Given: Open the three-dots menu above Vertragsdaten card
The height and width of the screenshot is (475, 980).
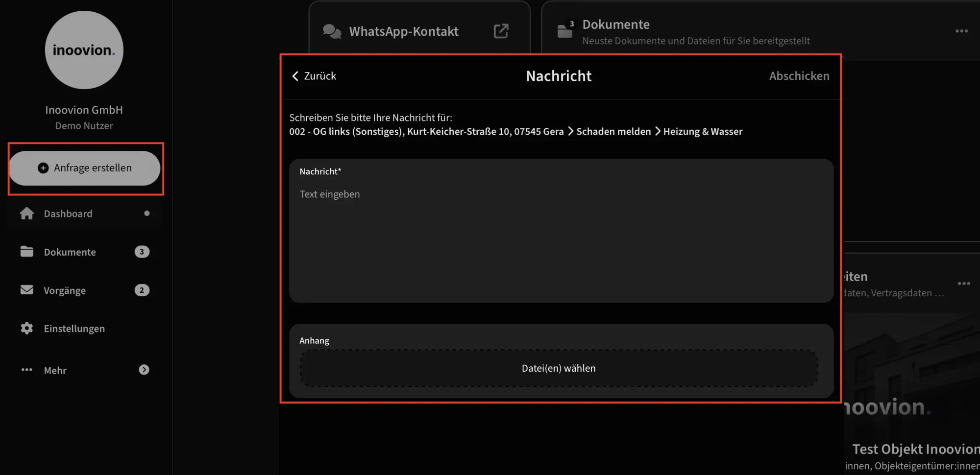Looking at the screenshot, I should [964, 284].
